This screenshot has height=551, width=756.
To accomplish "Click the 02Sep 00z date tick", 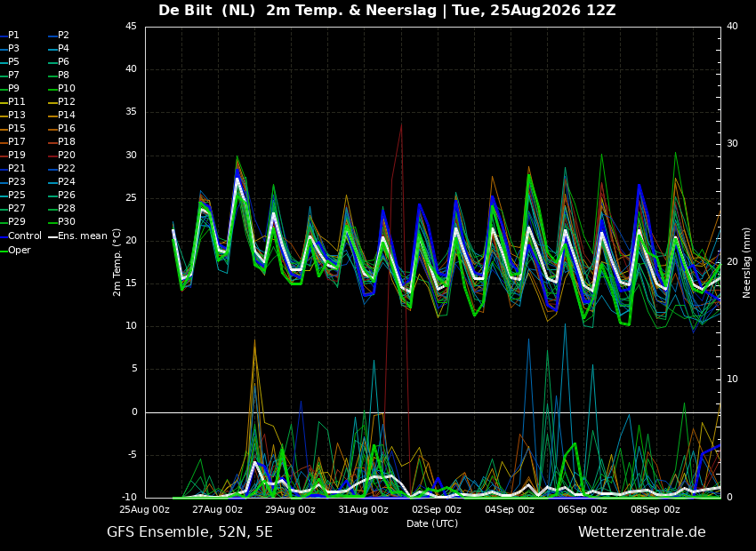I will 437,509.
